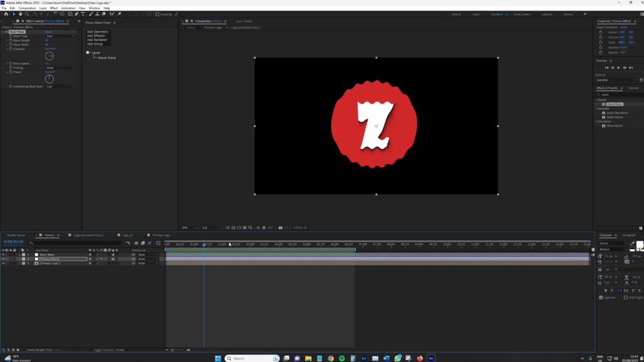
Task: Click Add Effector in Plexus panel
Action: (96, 36)
